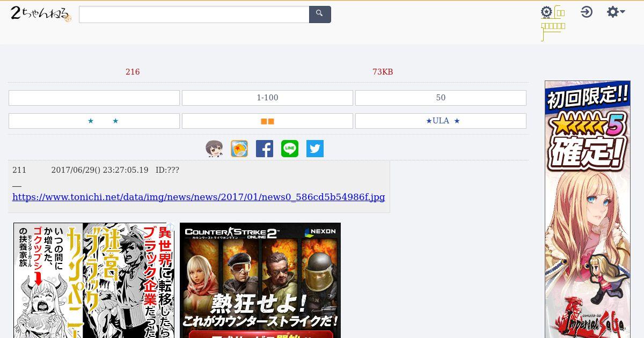Click the post date 2017/06/29 23:27:05.19
The height and width of the screenshot is (338, 644).
tap(100, 170)
